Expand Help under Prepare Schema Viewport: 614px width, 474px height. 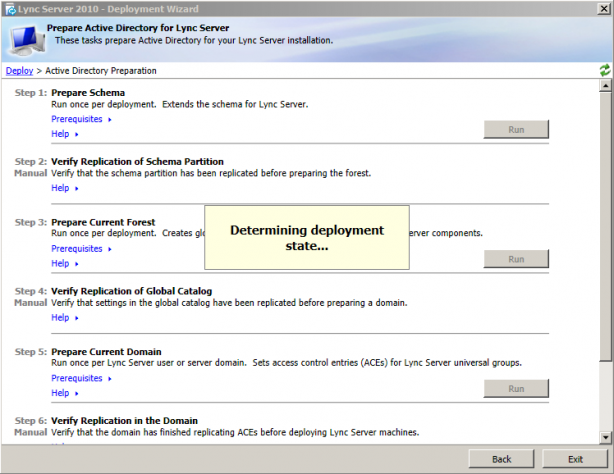[65, 134]
